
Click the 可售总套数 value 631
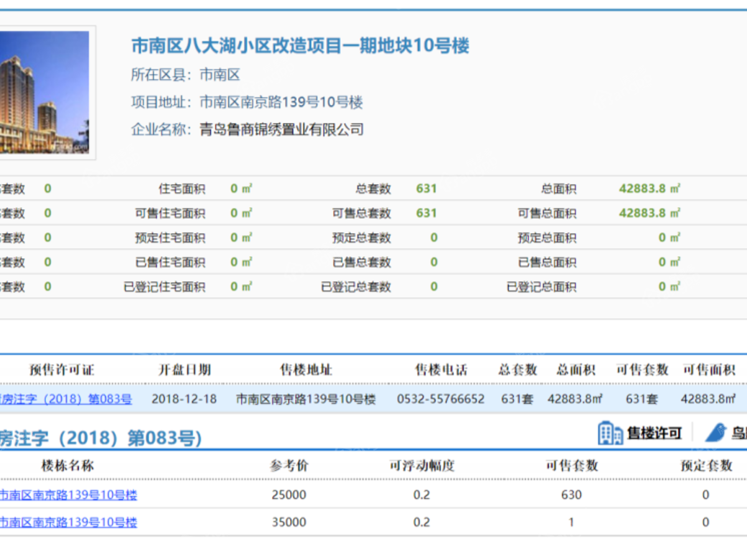tap(426, 213)
